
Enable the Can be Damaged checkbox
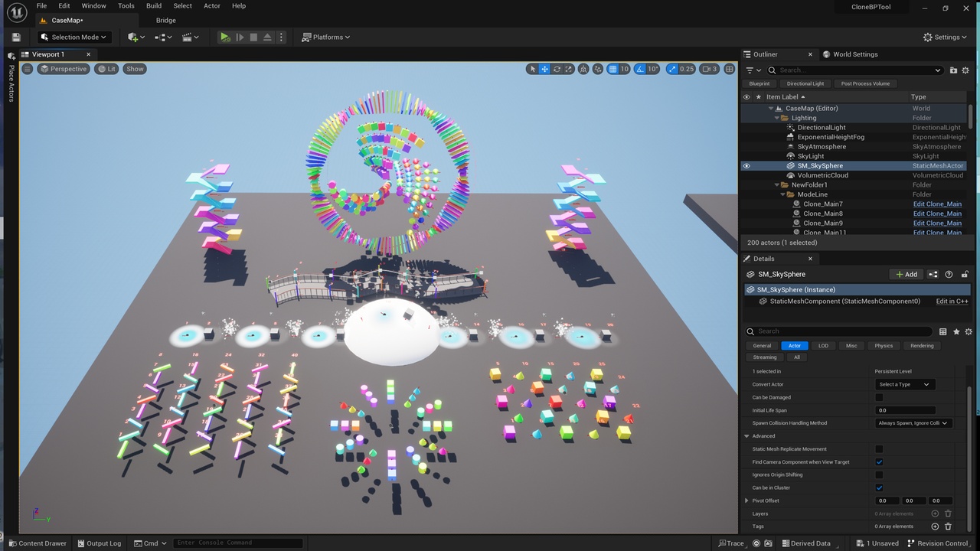pos(879,397)
